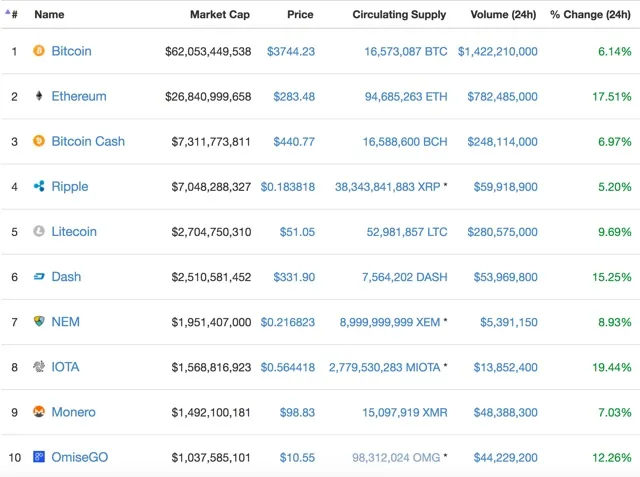640x477 pixels.
Task: Click supply 16,573,087 BTC
Action: pyautogui.click(x=406, y=51)
